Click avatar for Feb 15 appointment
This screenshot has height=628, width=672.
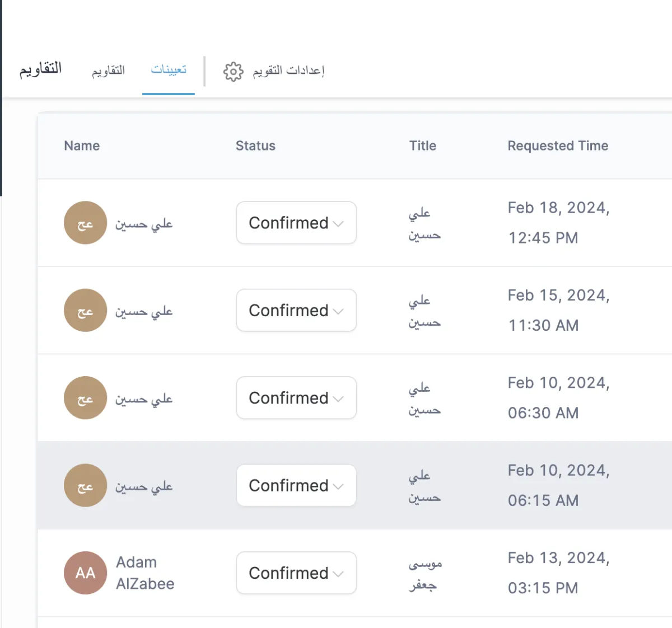point(85,310)
